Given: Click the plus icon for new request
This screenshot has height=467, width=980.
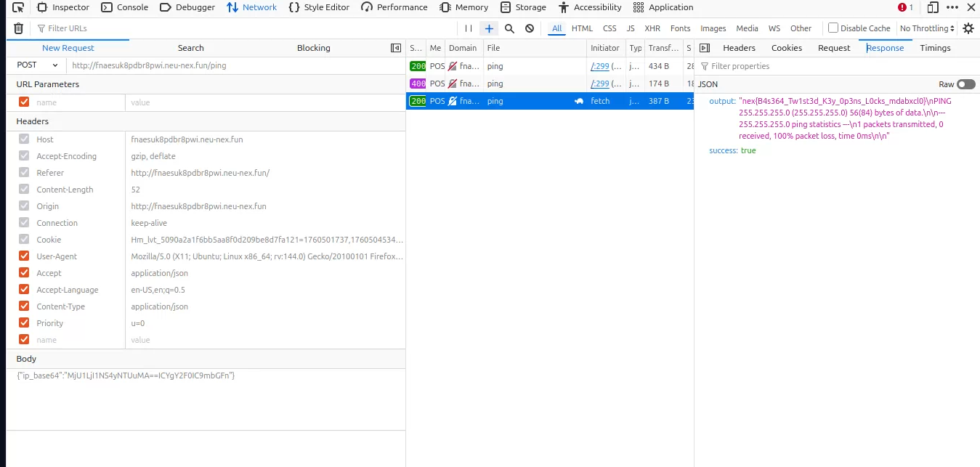Looking at the screenshot, I should [489, 28].
